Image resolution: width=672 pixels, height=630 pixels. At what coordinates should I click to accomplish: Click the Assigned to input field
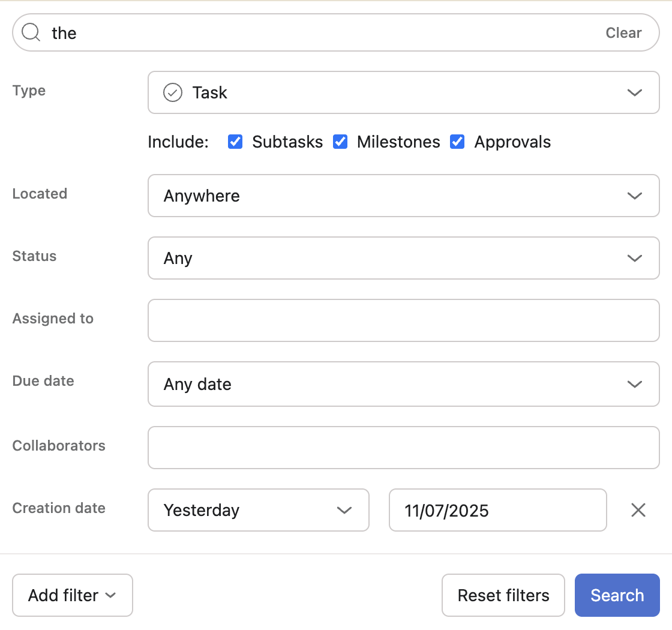[x=403, y=320]
